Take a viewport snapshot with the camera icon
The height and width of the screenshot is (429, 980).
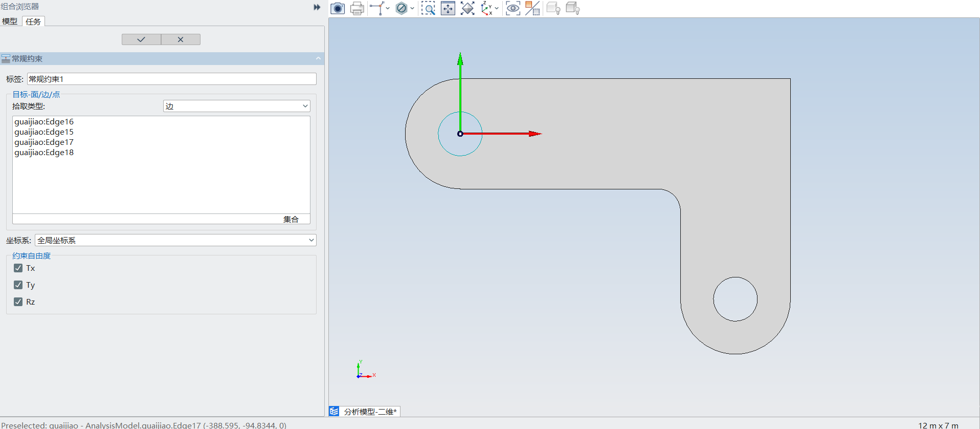338,8
